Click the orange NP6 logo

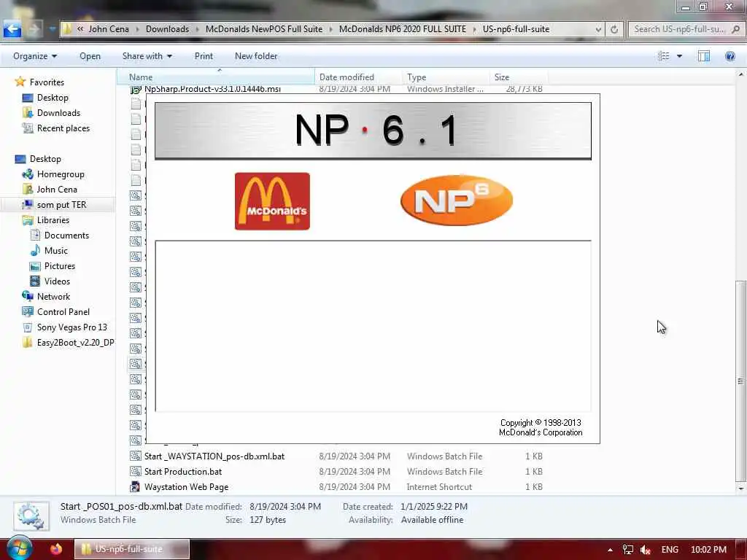point(457,200)
